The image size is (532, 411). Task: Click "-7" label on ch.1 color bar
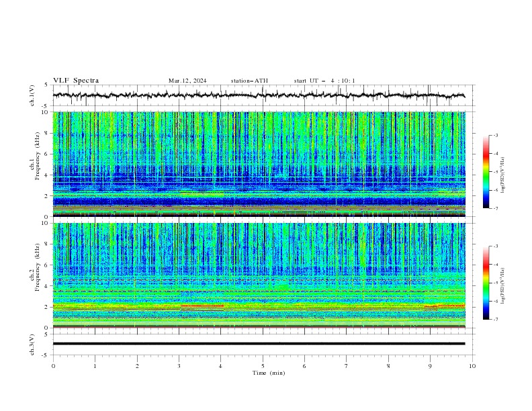click(x=496, y=208)
